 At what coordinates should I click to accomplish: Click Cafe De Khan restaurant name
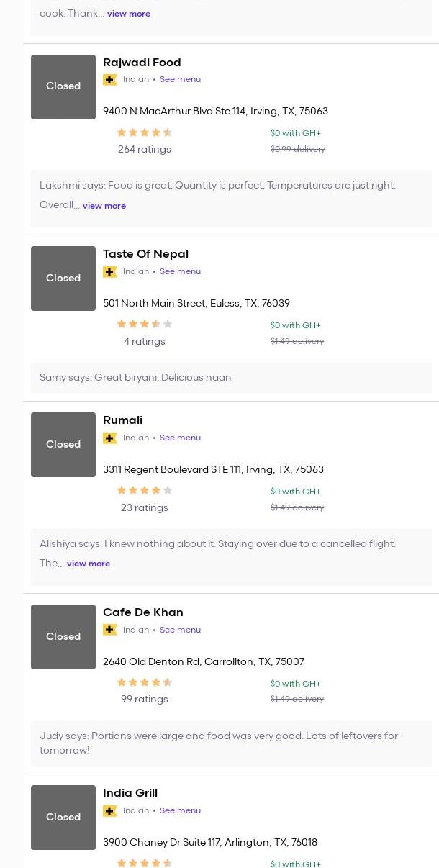[143, 612]
